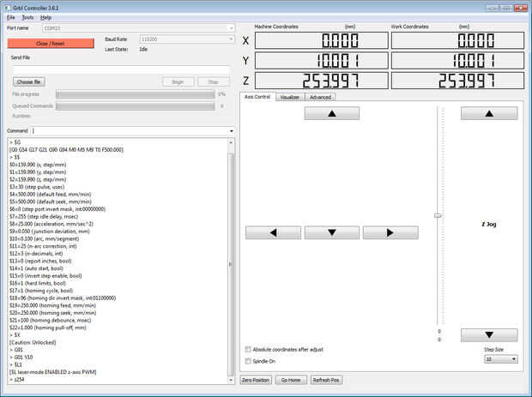Click the vertical Z jog slider handle
This screenshot has height=397, width=532.
(438, 215)
